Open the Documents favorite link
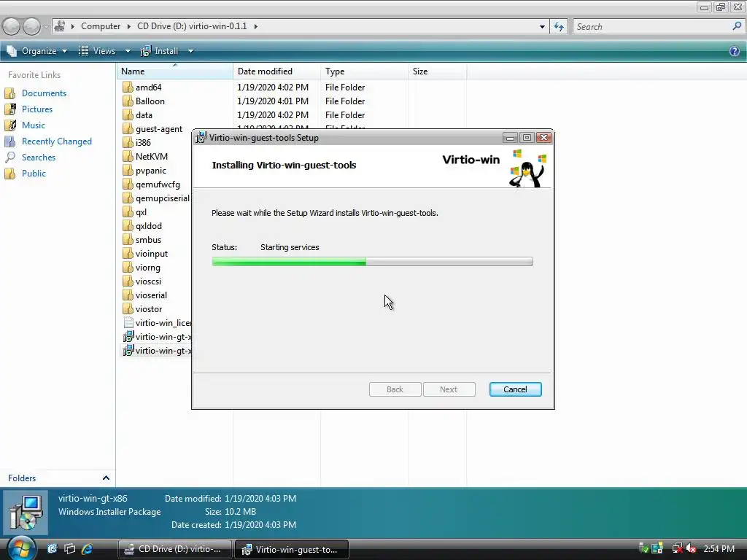747x560 pixels. (44, 93)
